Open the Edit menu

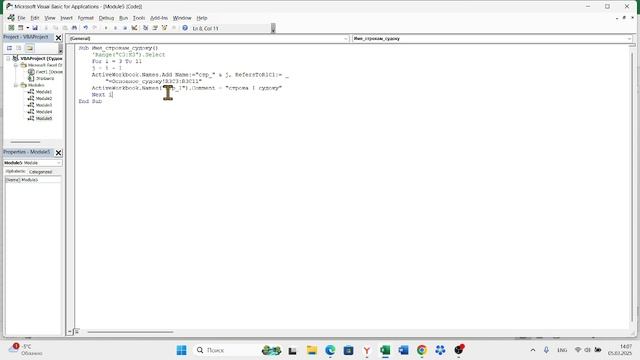tap(35, 18)
